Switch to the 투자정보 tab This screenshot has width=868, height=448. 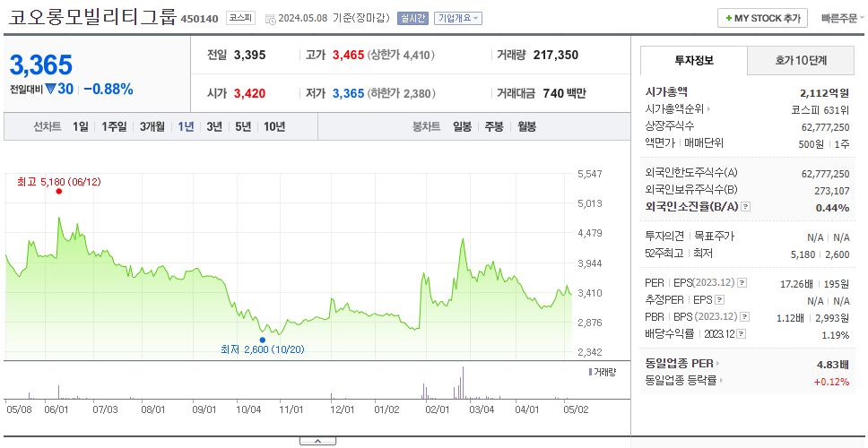pyautogui.click(x=694, y=61)
